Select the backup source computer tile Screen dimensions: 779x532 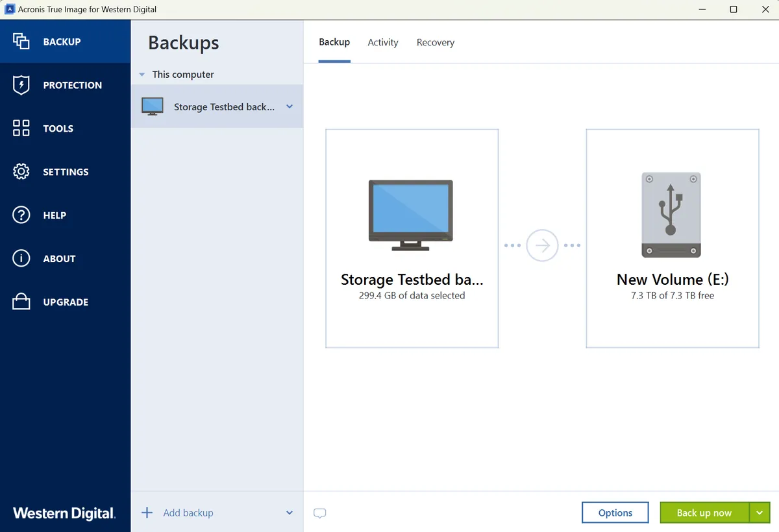pos(412,238)
